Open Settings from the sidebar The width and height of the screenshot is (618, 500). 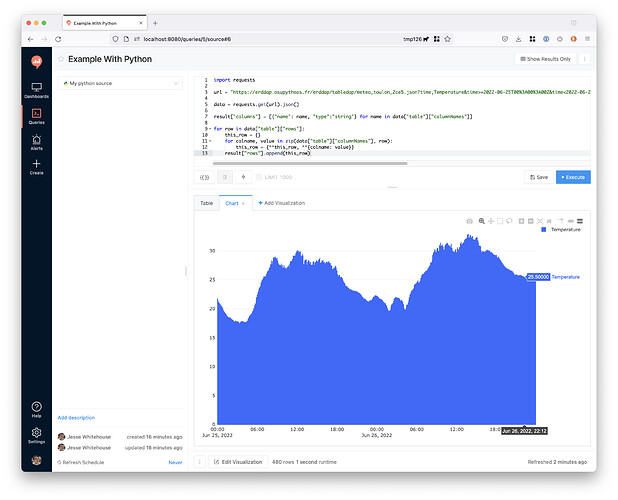click(x=37, y=435)
